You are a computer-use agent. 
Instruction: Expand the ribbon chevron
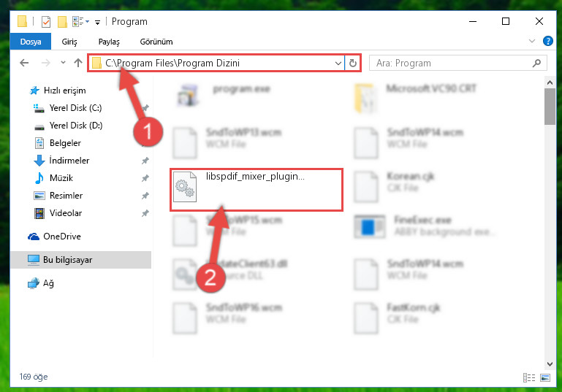532,41
